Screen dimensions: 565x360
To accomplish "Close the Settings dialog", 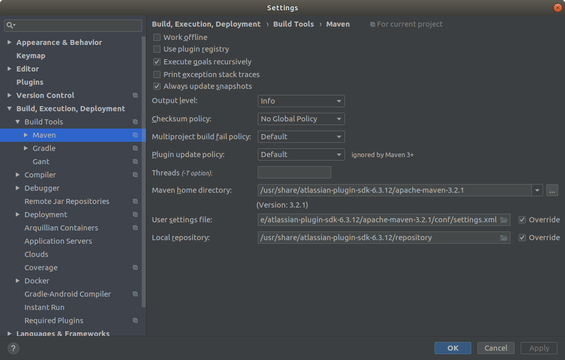I will click(557, 8).
